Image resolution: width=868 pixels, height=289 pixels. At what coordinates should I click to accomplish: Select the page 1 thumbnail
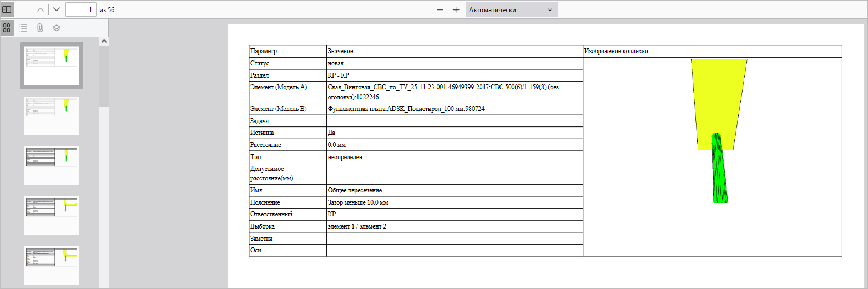pyautogui.click(x=52, y=65)
